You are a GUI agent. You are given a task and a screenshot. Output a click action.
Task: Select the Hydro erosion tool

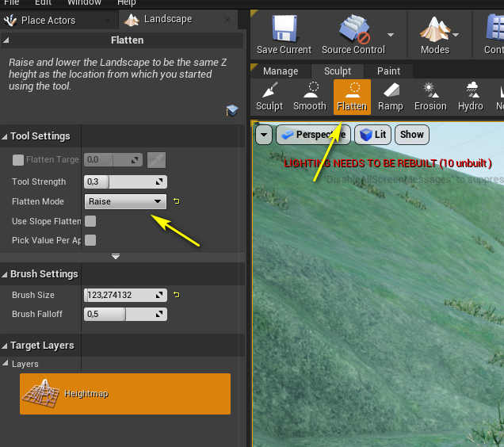[x=471, y=97]
